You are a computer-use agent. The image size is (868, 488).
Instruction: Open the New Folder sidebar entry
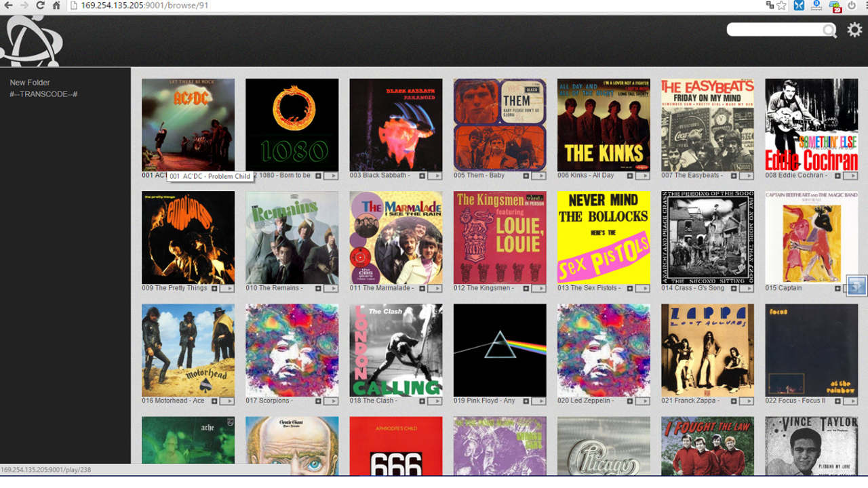click(30, 83)
